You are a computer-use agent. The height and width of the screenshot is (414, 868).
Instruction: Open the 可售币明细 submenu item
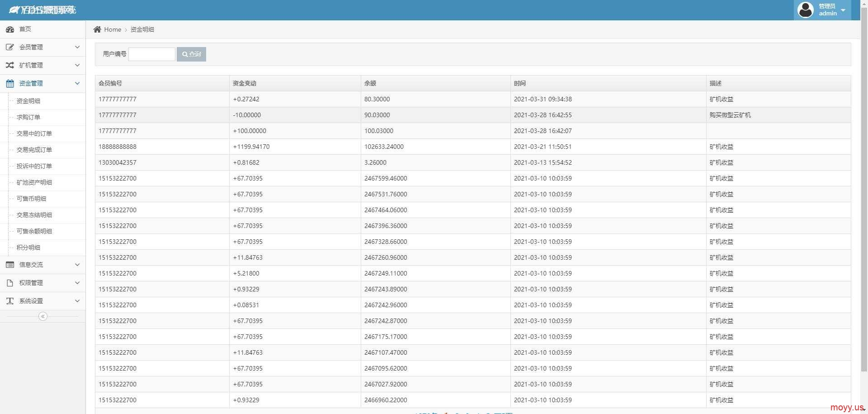32,199
